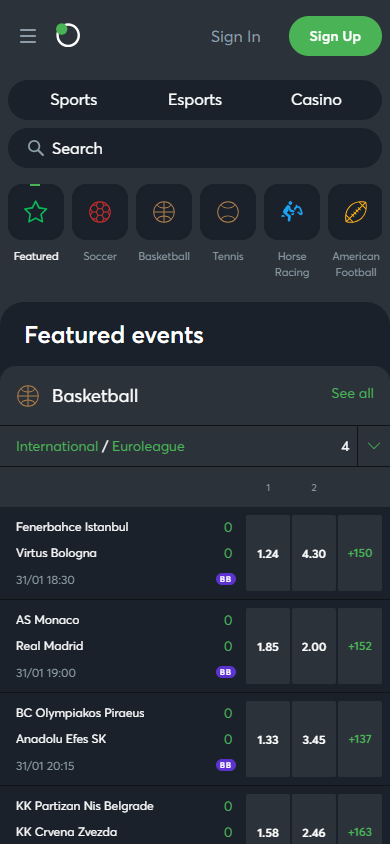Toggle odds 1.24 for Fenerbahce Istanbul
The height and width of the screenshot is (844, 390).
click(x=268, y=553)
